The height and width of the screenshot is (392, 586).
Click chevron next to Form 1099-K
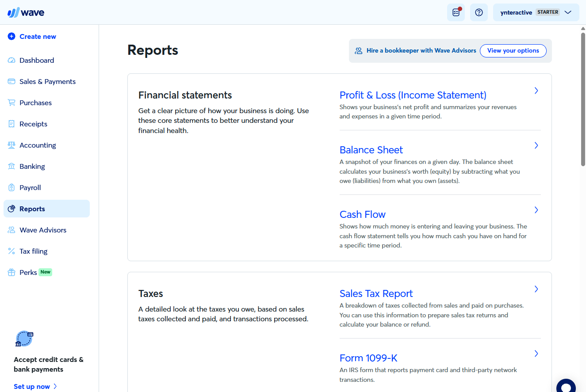pyautogui.click(x=536, y=354)
